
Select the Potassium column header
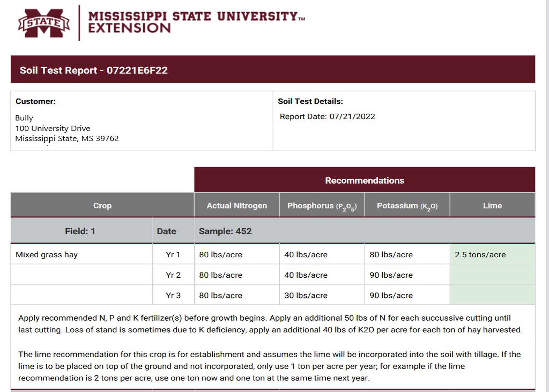pos(407,205)
